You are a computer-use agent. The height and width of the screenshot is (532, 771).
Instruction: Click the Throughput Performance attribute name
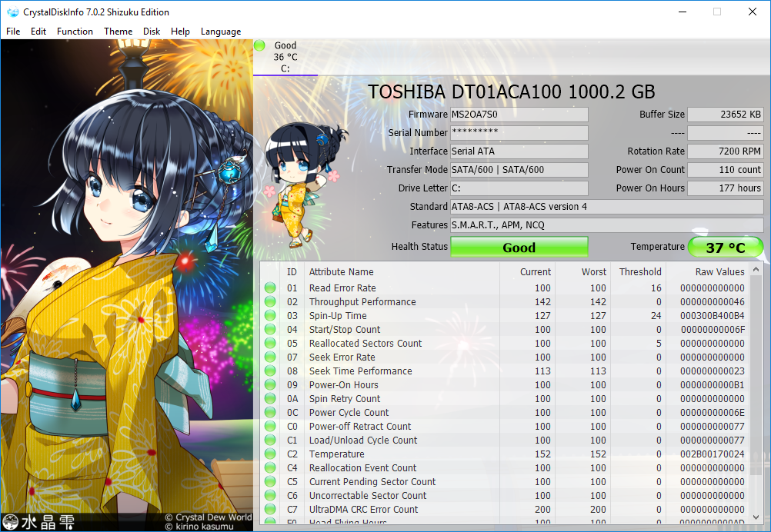(x=362, y=301)
